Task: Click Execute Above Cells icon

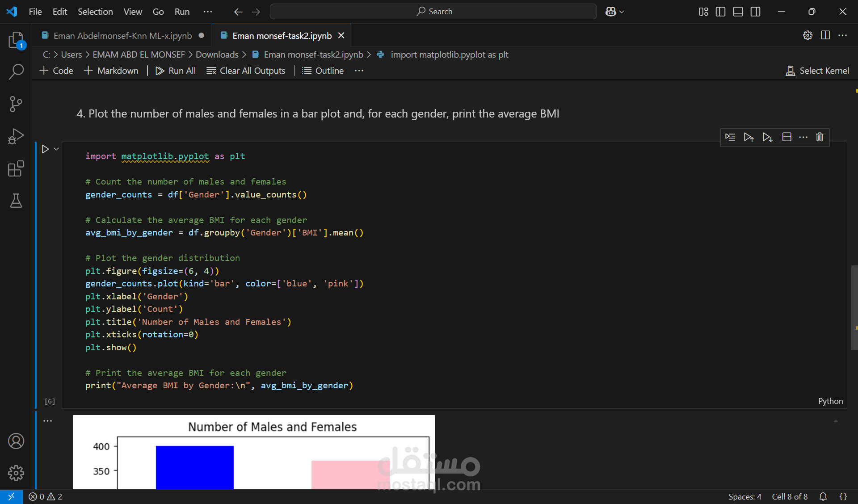Action: (749, 137)
